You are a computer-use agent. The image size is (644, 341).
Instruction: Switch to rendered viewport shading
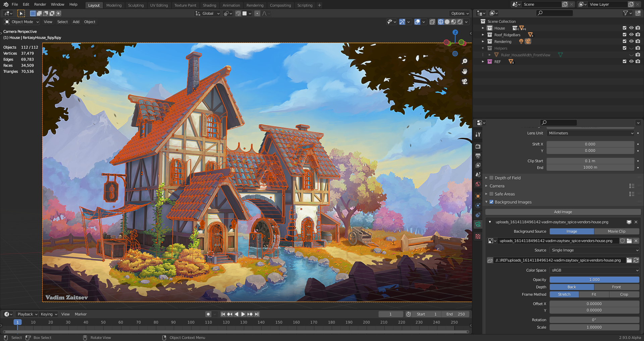(x=460, y=22)
